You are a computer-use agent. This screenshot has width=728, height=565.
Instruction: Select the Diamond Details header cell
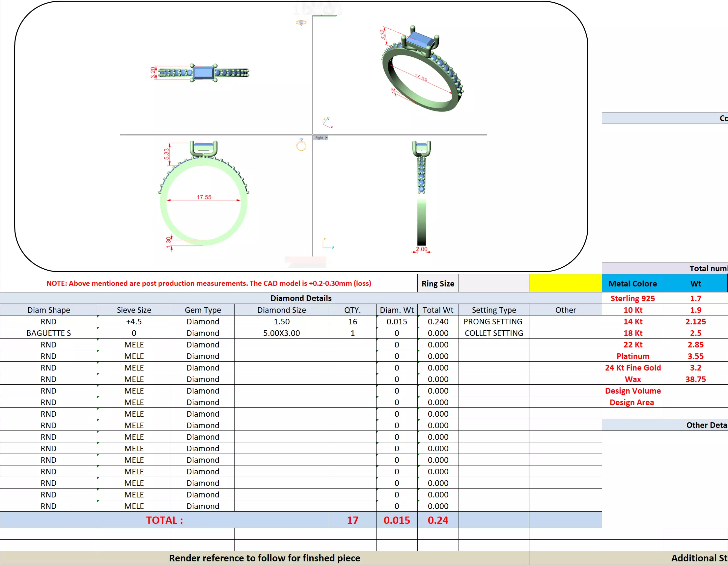click(301, 298)
